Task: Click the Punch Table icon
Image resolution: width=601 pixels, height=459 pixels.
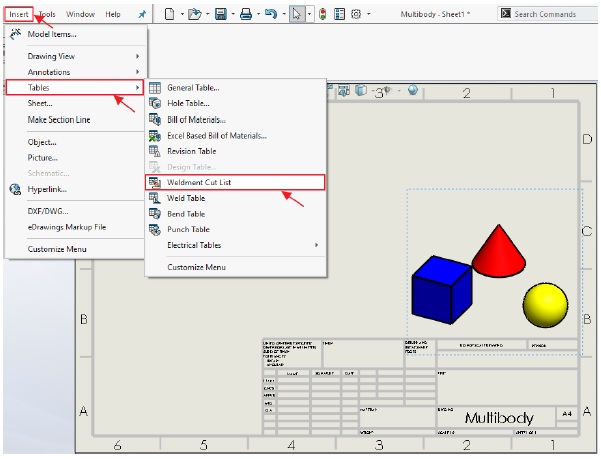Action: click(x=155, y=230)
